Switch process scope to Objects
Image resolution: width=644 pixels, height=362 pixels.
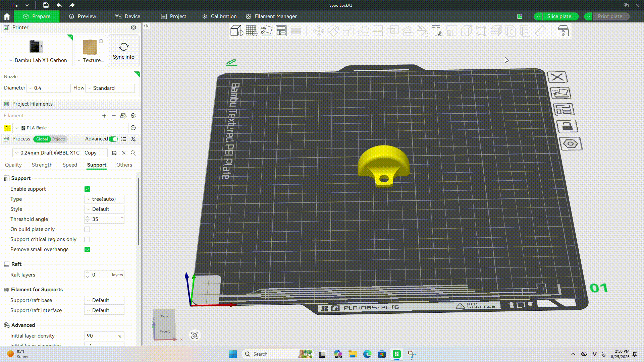click(59, 139)
